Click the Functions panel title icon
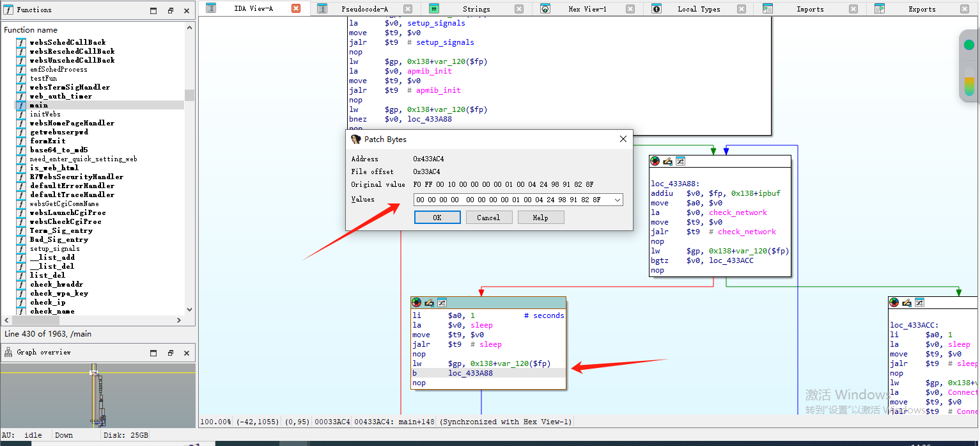 [x=9, y=10]
